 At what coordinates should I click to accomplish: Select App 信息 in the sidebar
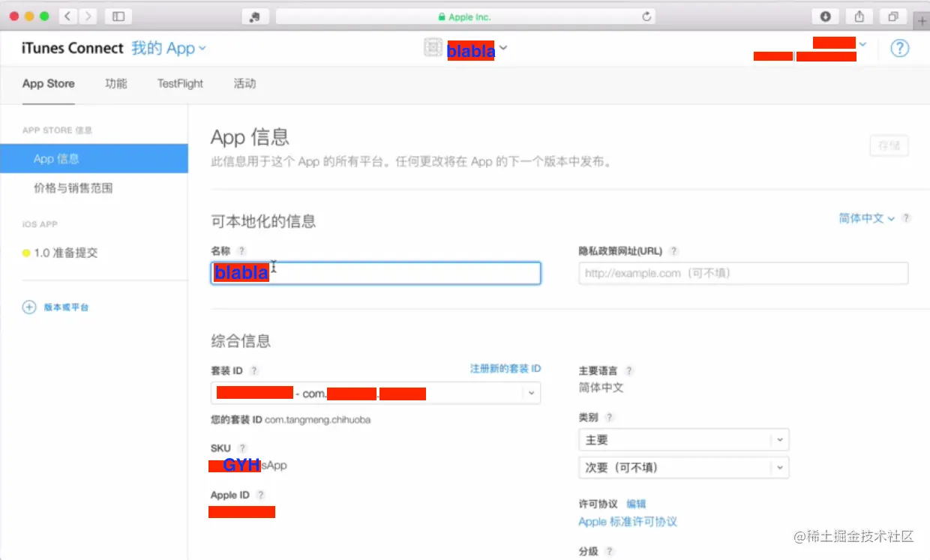pos(94,159)
